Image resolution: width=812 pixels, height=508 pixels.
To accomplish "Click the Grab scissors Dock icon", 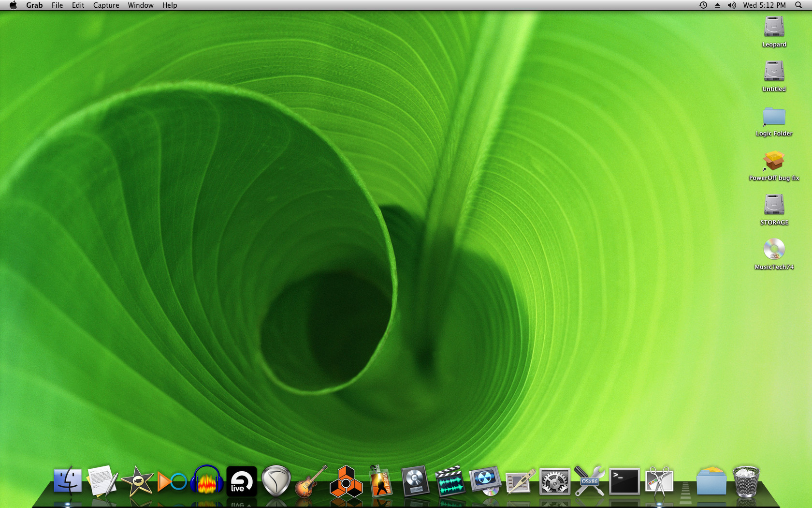I will [x=659, y=481].
